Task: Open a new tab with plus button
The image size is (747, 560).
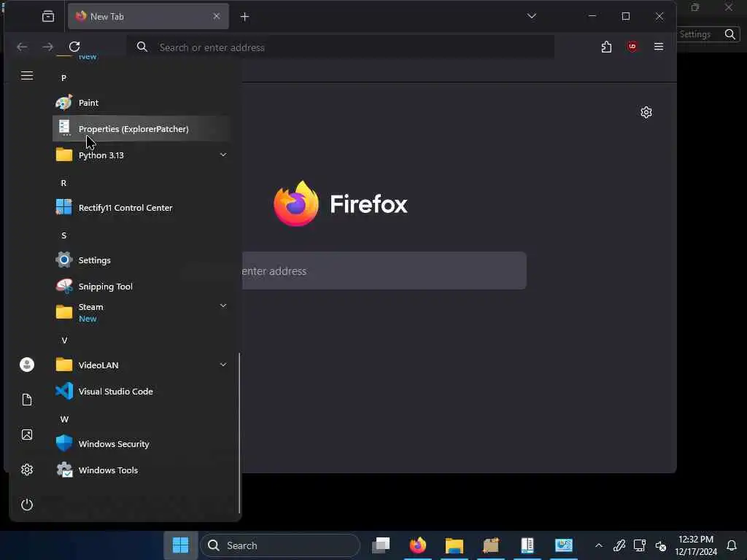Action: (x=245, y=17)
